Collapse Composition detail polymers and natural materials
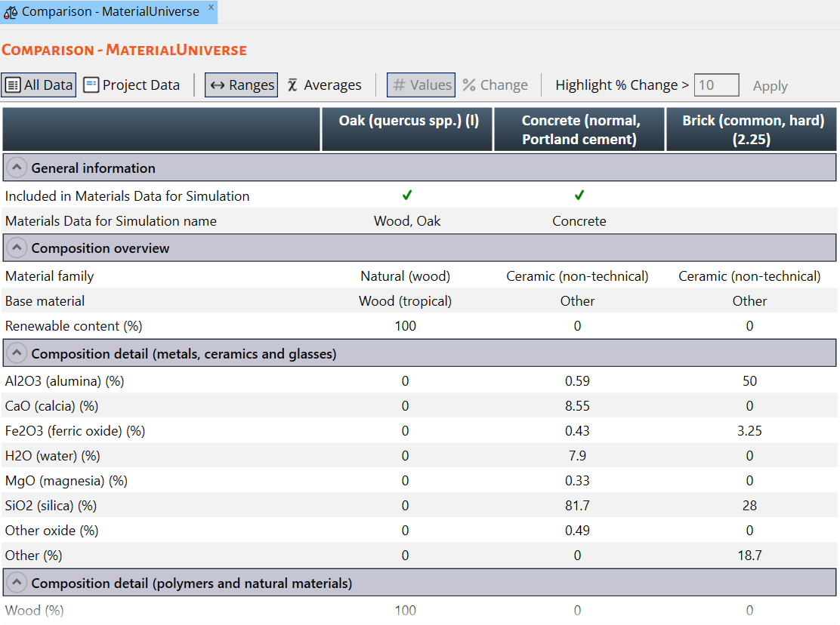840x625 pixels. point(17,583)
